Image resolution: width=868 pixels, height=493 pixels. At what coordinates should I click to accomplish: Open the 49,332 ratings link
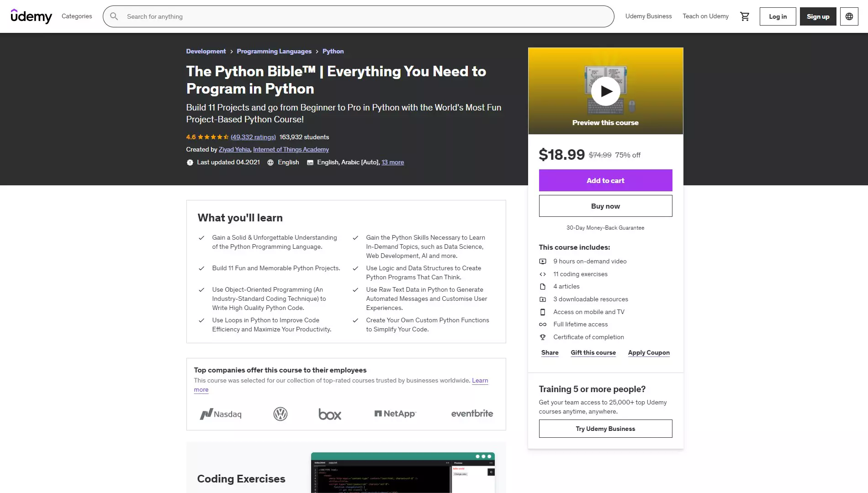point(253,137)
